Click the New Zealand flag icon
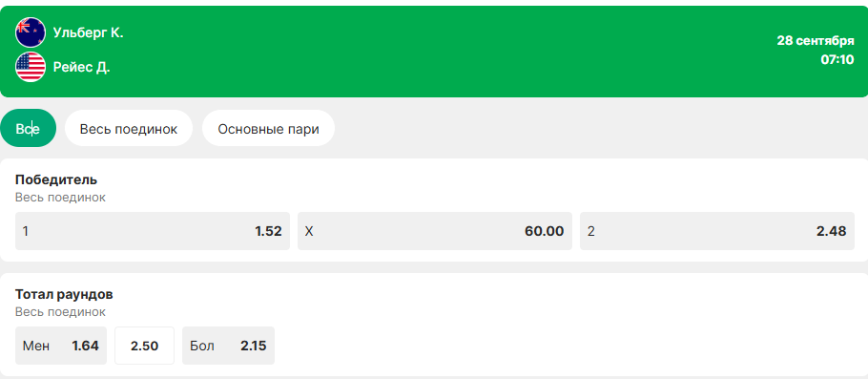 pyautogui.click(x=31, y=32)
